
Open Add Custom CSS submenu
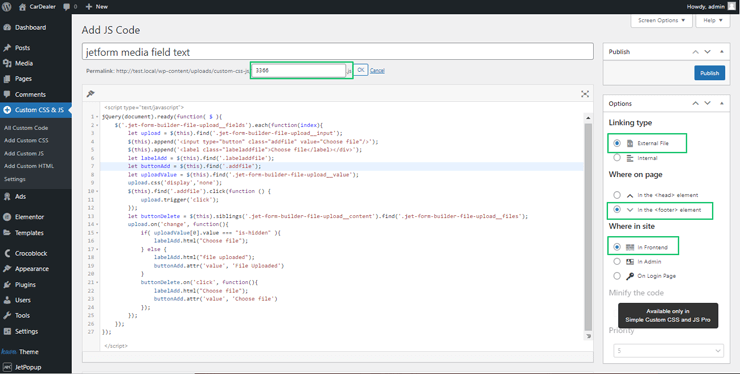coord(26,140)
